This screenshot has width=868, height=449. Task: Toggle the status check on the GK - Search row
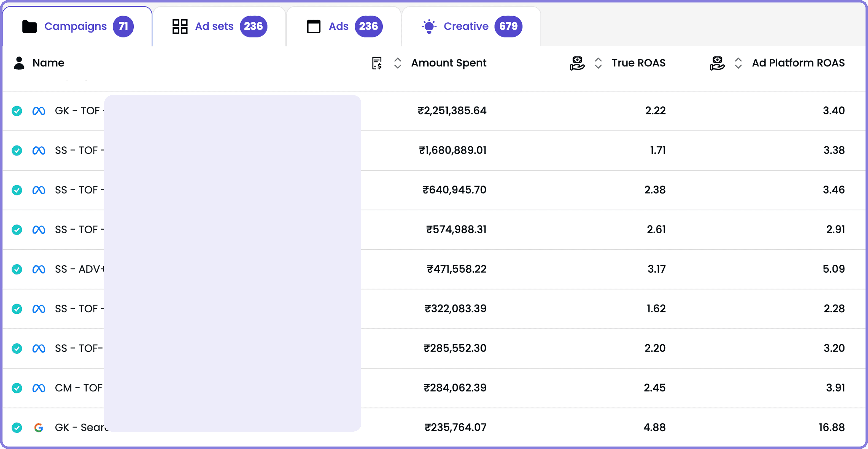click(x=17, y=428)
